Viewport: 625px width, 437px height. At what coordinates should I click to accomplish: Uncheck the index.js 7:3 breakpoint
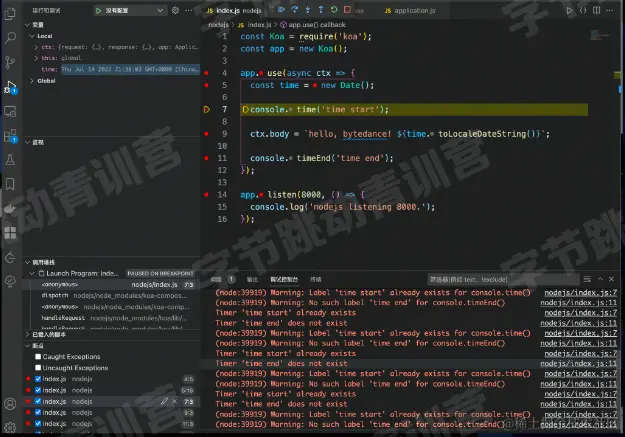[38, 401]
